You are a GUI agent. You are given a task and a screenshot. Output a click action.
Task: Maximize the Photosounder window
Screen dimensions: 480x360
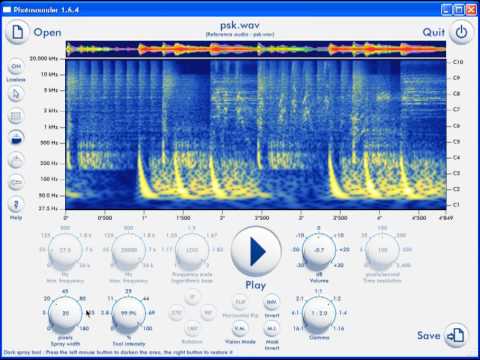point(459,10)
